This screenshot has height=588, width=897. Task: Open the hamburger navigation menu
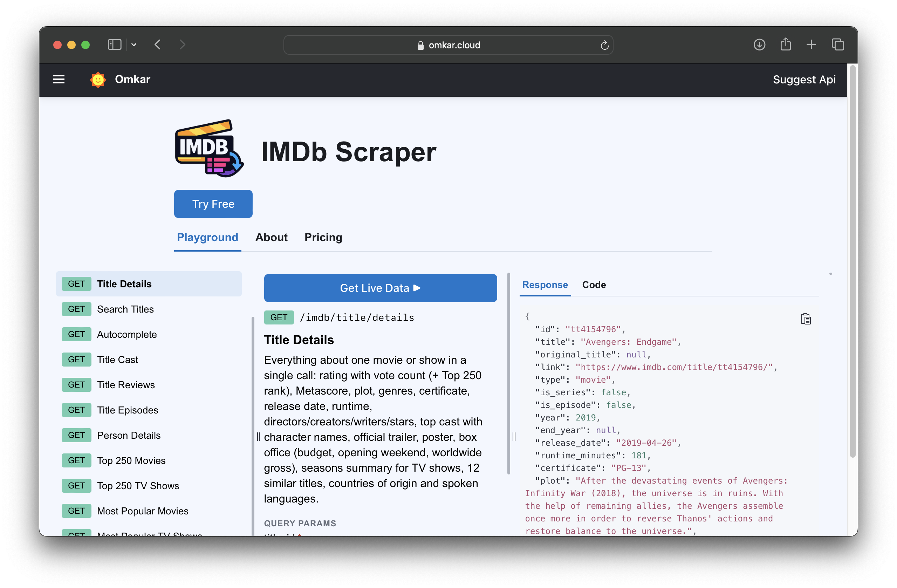59,80
